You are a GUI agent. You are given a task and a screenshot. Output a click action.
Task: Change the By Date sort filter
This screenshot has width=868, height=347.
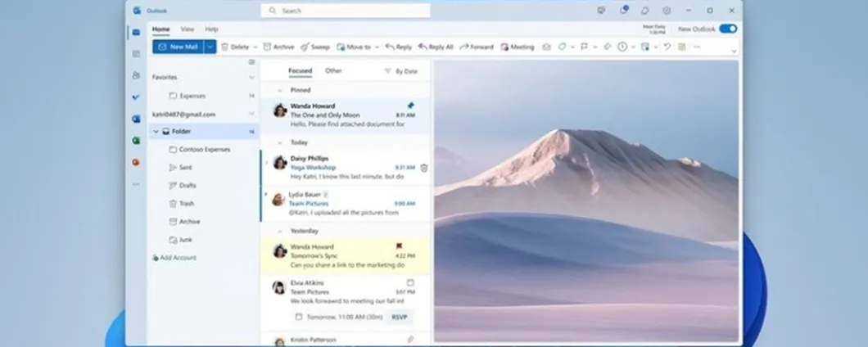(x=401, y=71)
